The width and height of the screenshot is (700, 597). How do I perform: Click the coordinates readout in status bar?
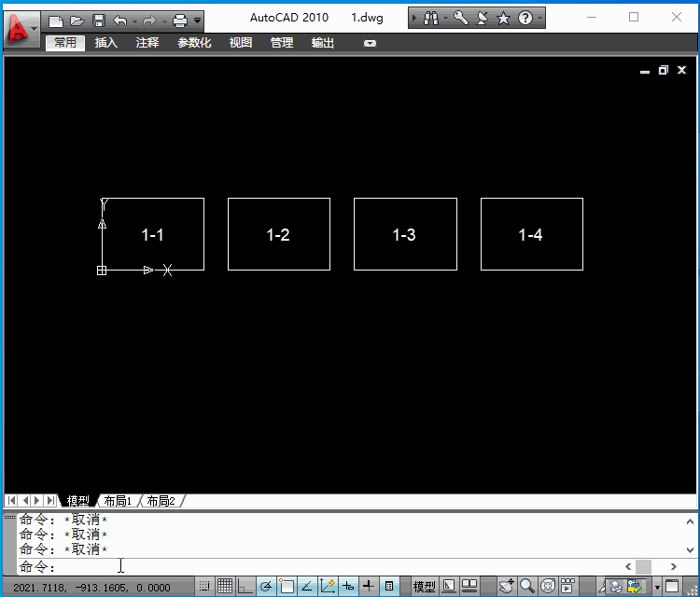(91, 587)
